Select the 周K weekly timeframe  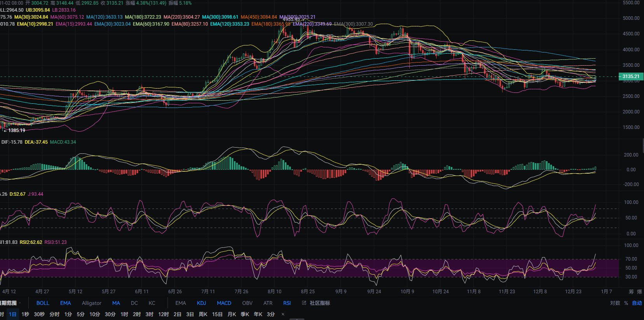(x=203, y=314)
